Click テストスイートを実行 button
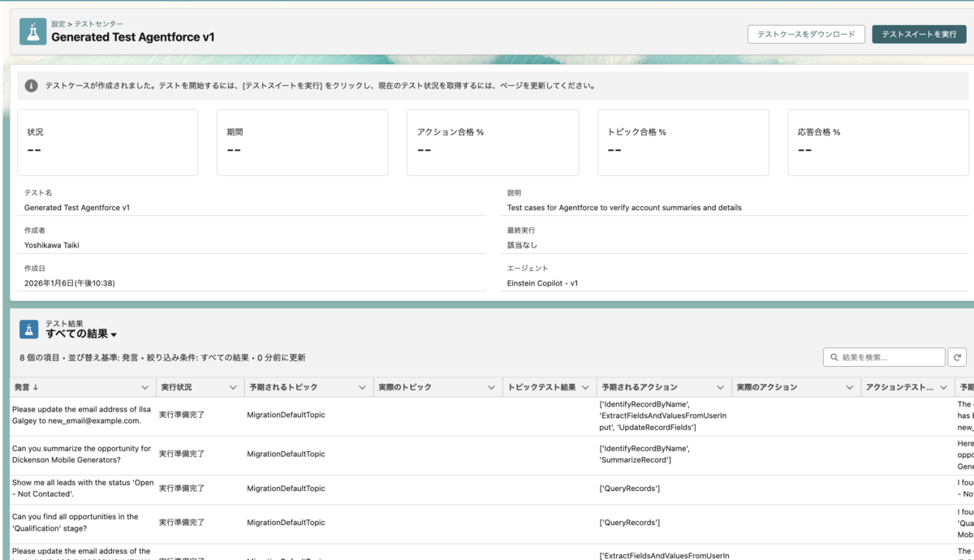This screenshot has width=974, height=560. (x=919, y=34)
